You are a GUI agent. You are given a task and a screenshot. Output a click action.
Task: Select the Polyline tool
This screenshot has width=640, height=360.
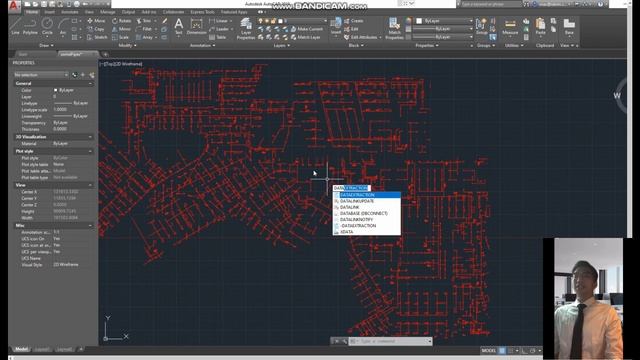click(30, 26)
